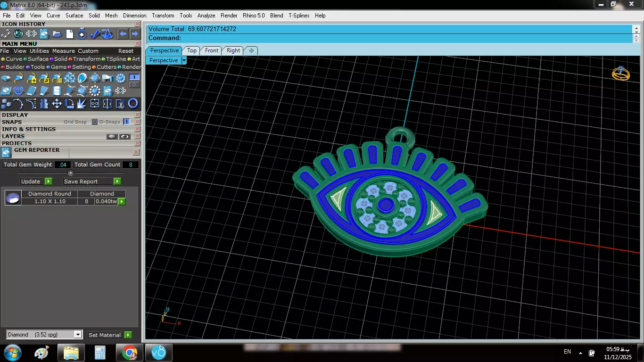Screen dimensions: 644x362
Task: Click the green V checkmark icon in Icon History
Action: coord(18,34)
